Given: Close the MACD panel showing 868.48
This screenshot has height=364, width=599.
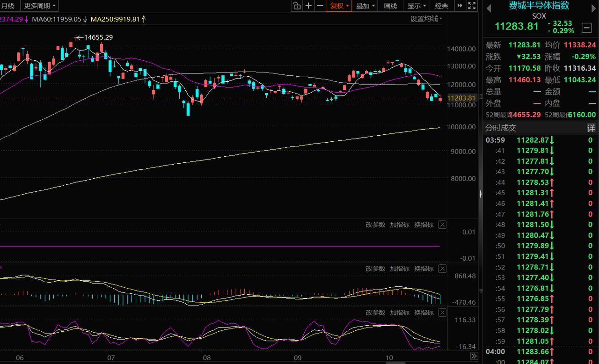Looking at the screenshot, I should [442, 269].
